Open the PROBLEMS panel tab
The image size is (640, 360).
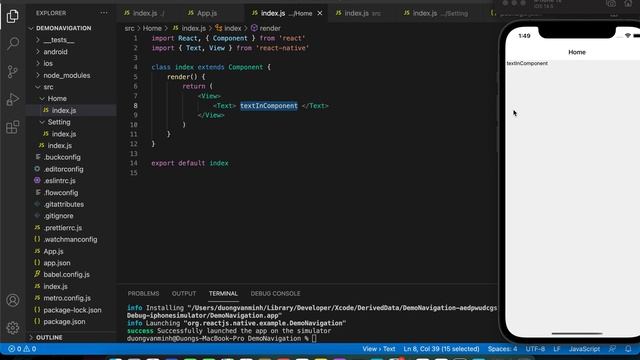coord(143,293)
